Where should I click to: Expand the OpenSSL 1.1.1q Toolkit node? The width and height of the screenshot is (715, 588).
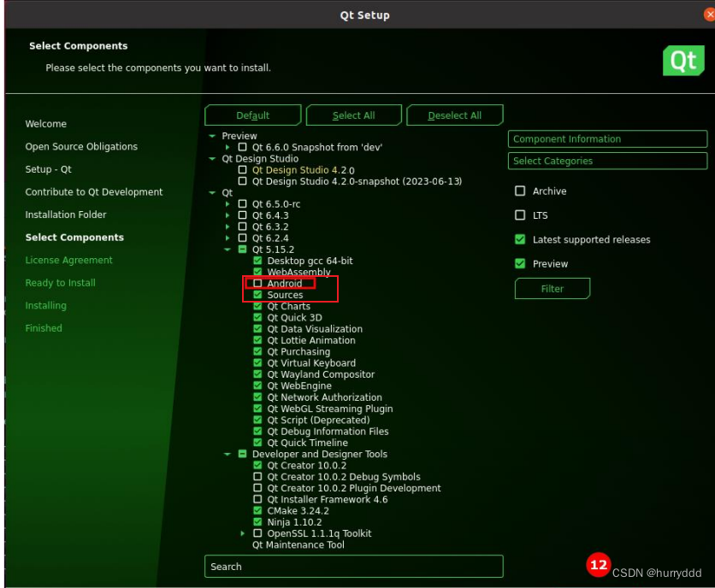click(243, 533)
